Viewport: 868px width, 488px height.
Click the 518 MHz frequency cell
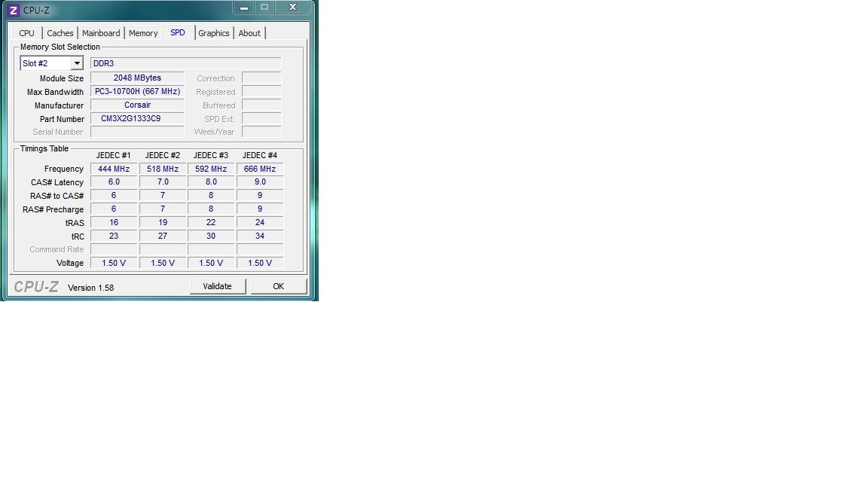coord(163,169)
